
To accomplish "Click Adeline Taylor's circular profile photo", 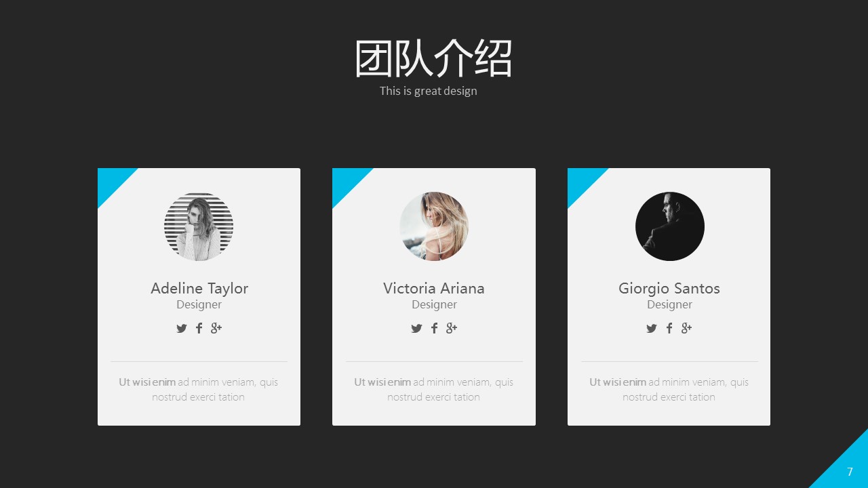I will pos(199,226).
